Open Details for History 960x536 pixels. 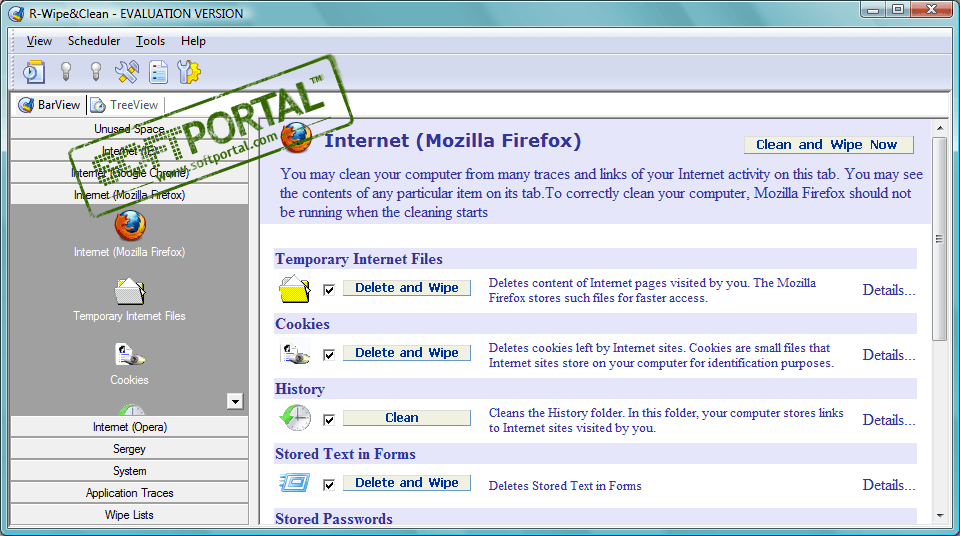pos(889,420)
